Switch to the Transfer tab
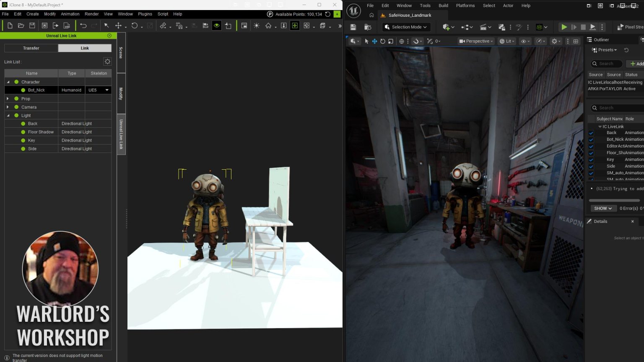The width and height of the screenshot is (644, 362). [x=31, y=48]
